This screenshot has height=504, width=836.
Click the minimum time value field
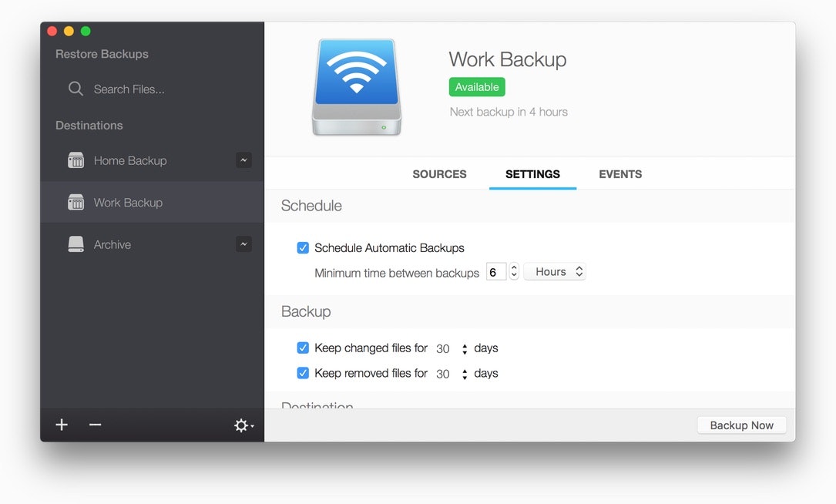click(496, 272)
